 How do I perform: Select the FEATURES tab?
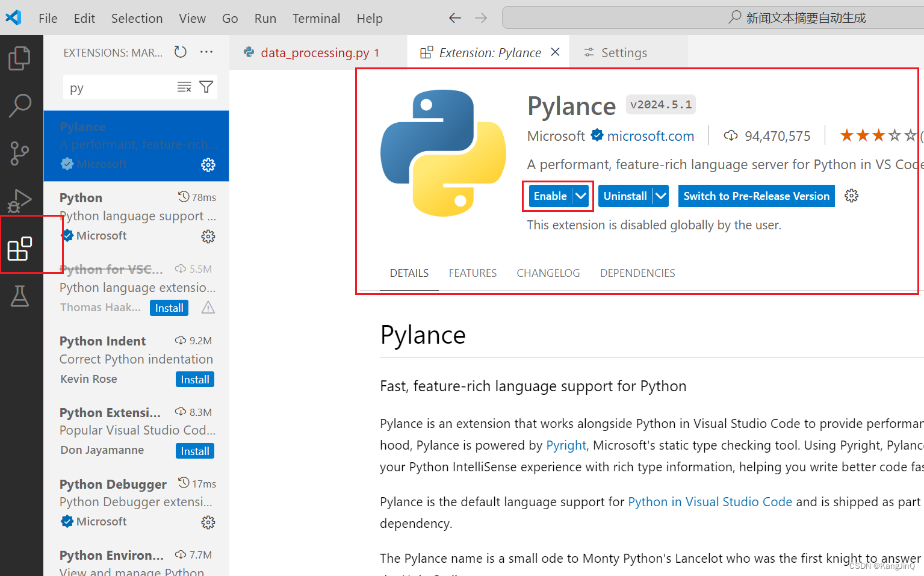tap(473, 273)
